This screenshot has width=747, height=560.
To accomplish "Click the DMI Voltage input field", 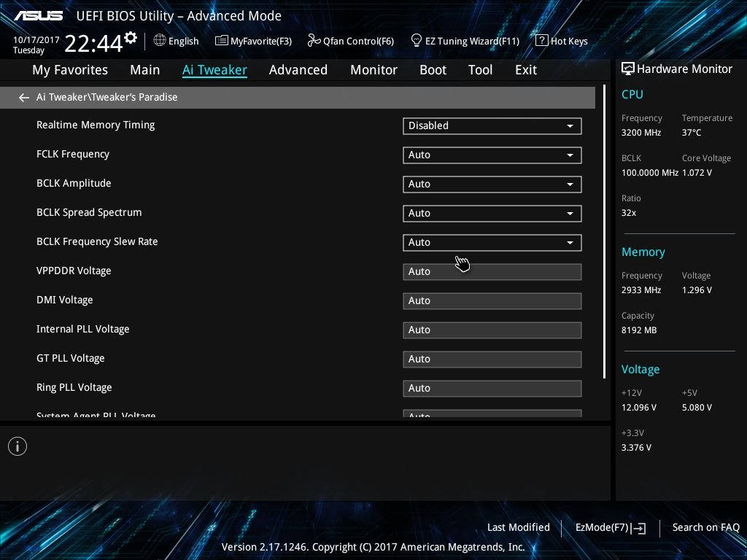I will 492,301.
